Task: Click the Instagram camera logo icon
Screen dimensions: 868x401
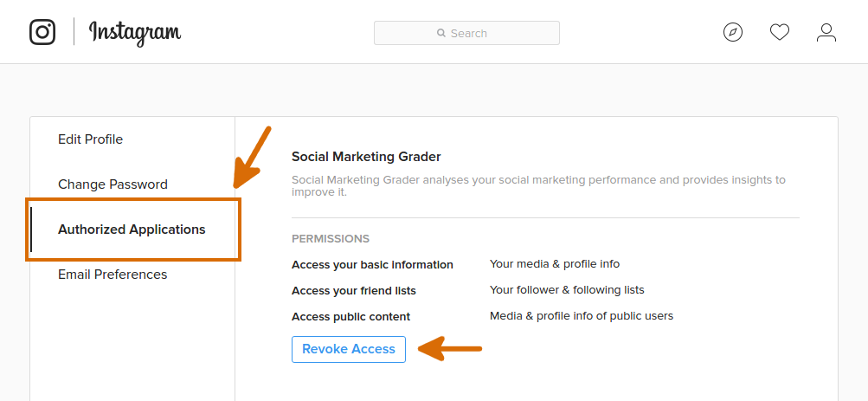Action: tap(42, 32)
